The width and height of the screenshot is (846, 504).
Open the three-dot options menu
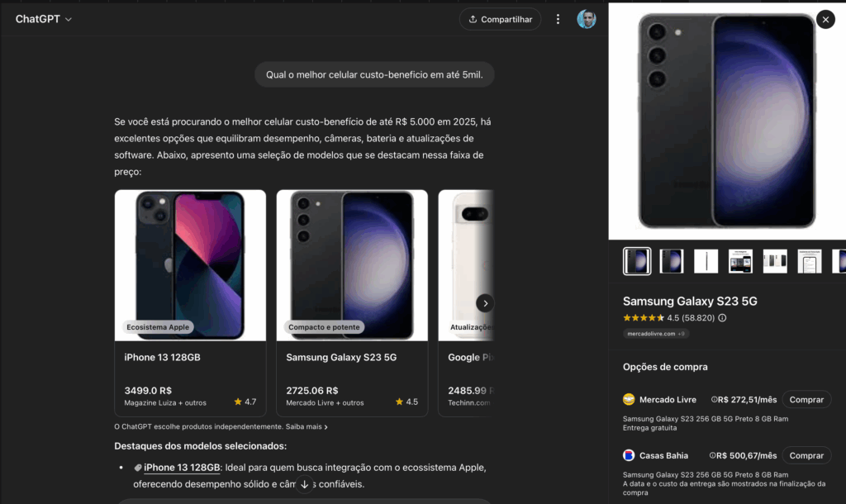click(558, 19)
